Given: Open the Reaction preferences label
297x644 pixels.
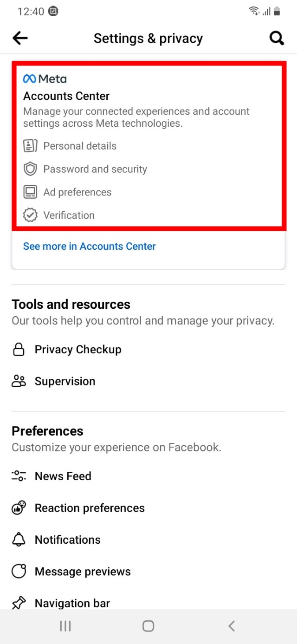Looking at the screenshot, I should point(90,508).
